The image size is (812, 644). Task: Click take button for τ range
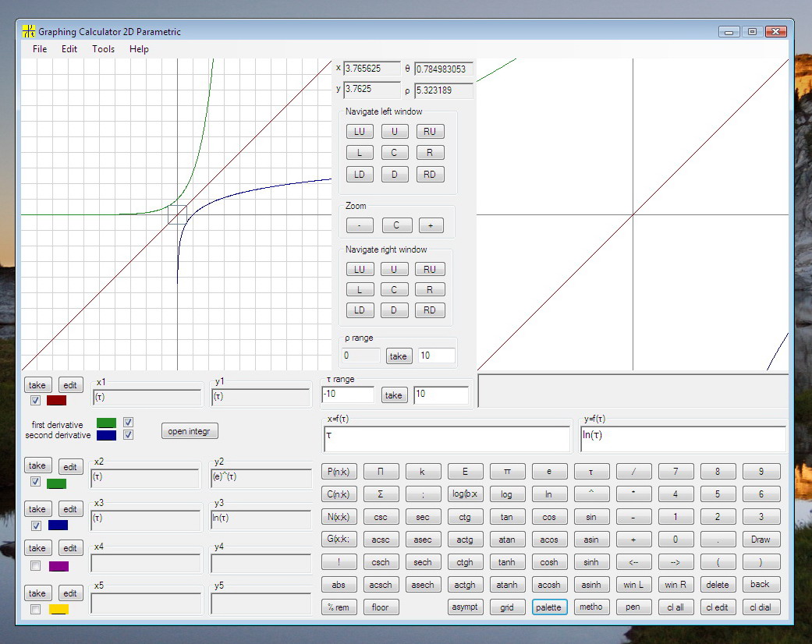click(394, 395)
